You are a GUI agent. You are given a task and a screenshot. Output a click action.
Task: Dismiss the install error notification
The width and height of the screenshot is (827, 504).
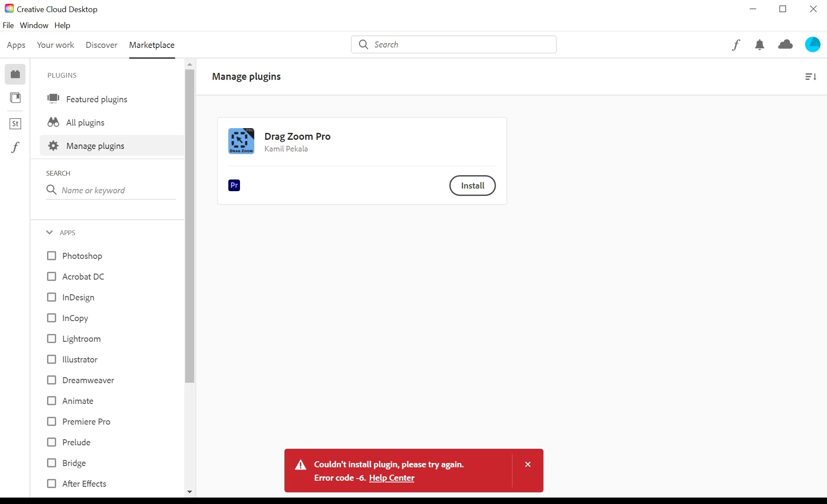[x=527, y=464]
